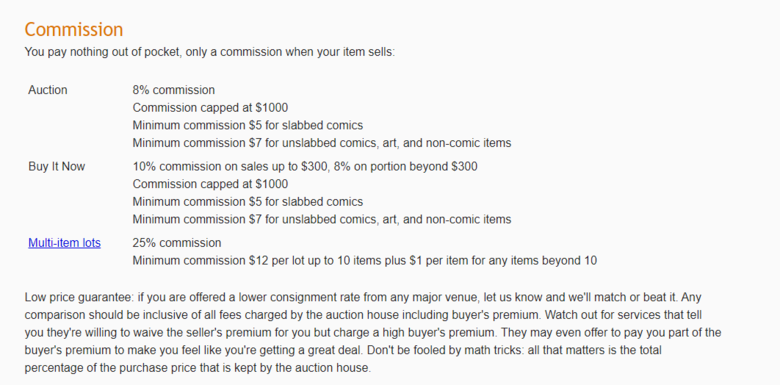Click the first Commission capped at $1000 line
Viewport: 780px width, 385px height.
pos(210,108)
